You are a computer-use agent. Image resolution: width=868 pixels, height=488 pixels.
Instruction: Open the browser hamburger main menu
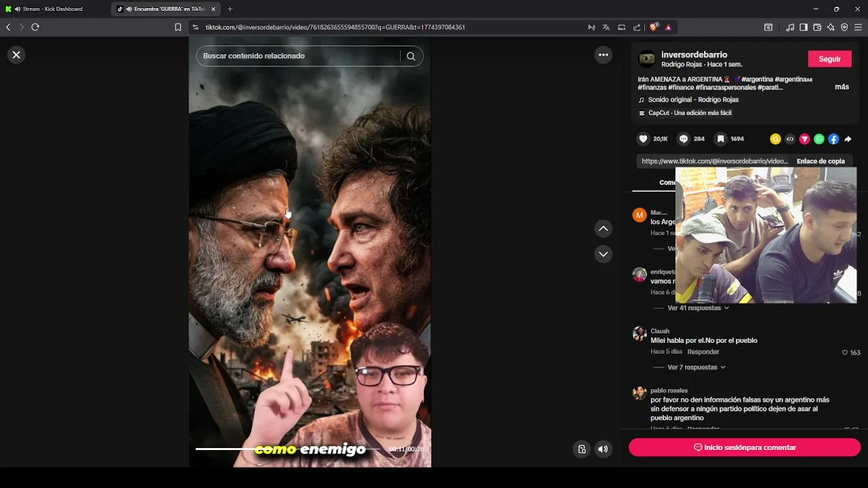coord(858,27)
